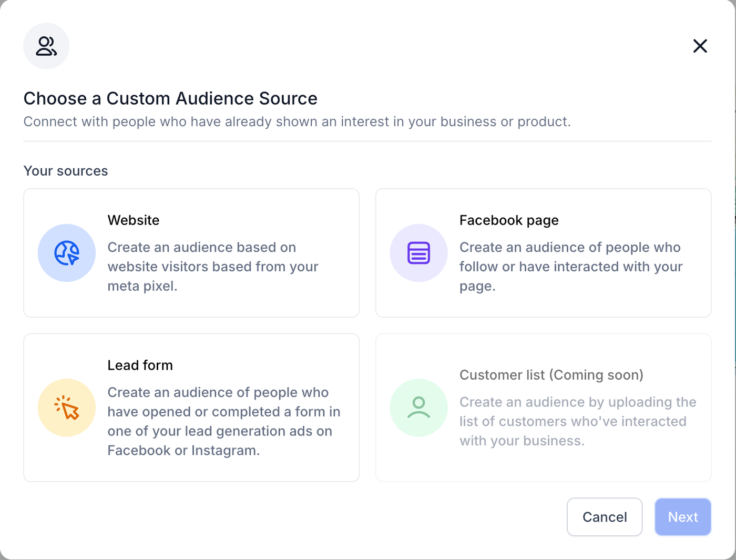Click the orange cursor Lead form icon

[x=67, y=408]
